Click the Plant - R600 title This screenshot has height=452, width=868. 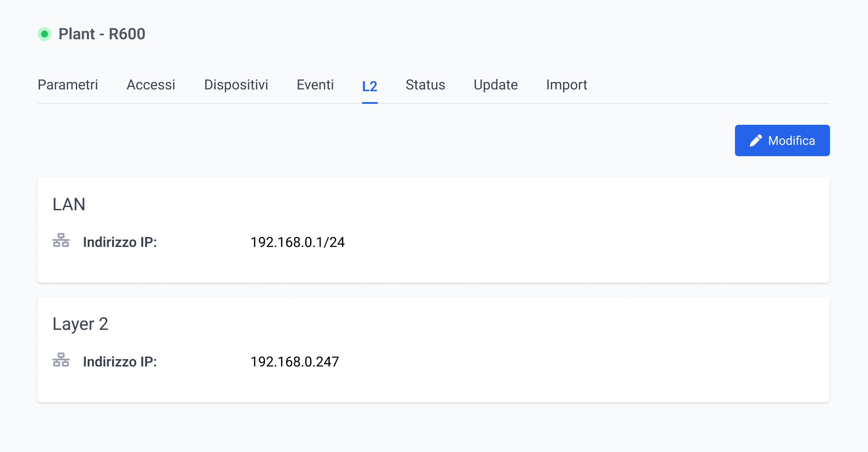coord(102,34)
